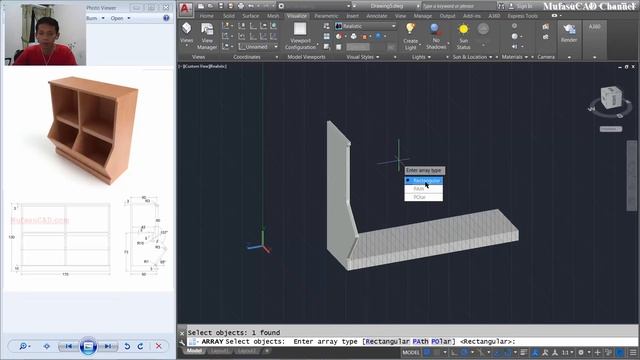Click the command line wrench customize icon
The width and height of the screenshot is (640, 360).
point(182,342)
